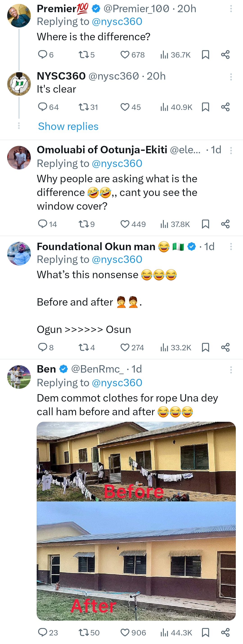
Task: Open NYSC360 crest avatar
Action: (x=19, y=84)
